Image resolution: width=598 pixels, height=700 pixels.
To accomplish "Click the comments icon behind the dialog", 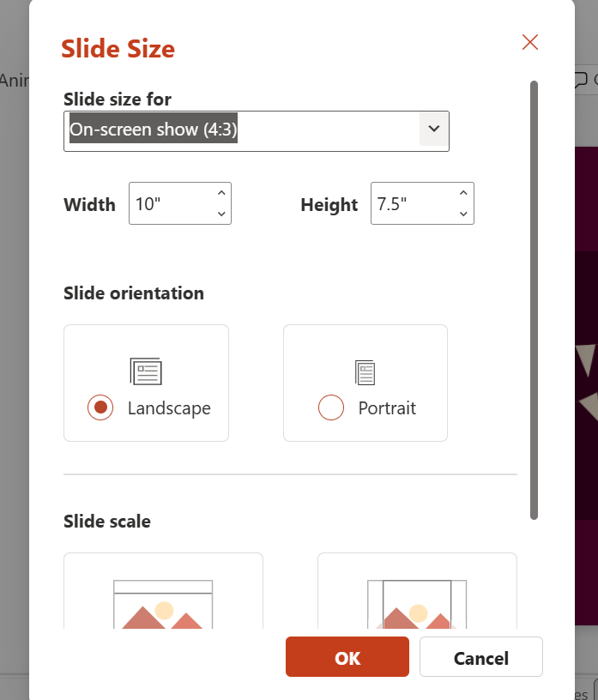I will click(581, 80).
